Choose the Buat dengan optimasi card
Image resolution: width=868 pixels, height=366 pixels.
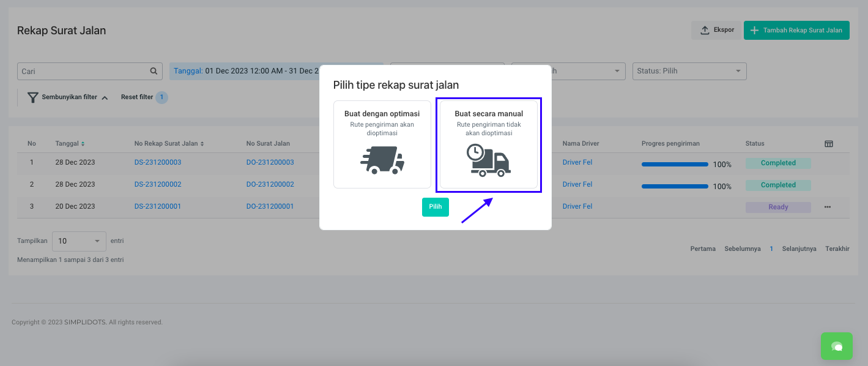382,144
